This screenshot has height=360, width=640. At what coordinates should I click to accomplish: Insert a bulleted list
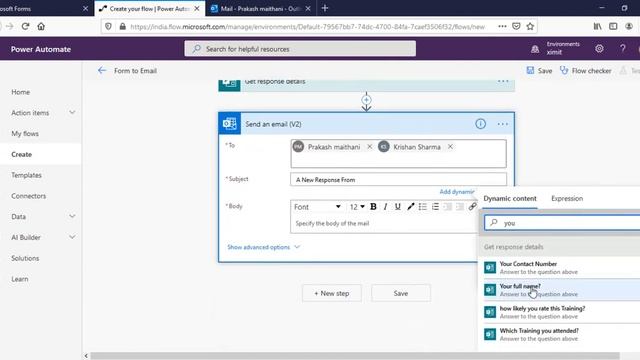click(422, 207)
